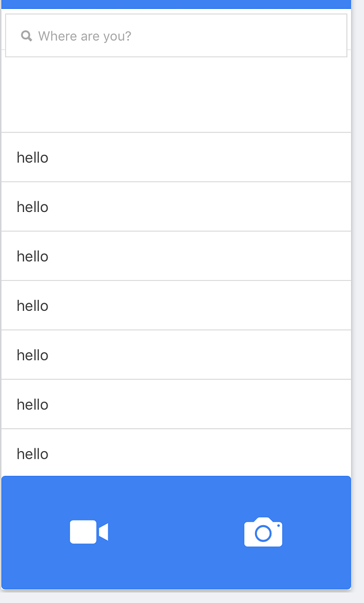Tap the sixth hello list item

click(176, 405)
